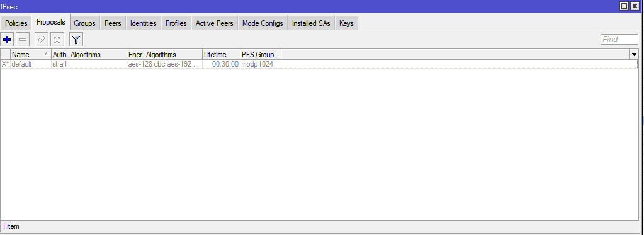
Task: Sort by Auth. Algorithms column header
Action: click(89, 55)
